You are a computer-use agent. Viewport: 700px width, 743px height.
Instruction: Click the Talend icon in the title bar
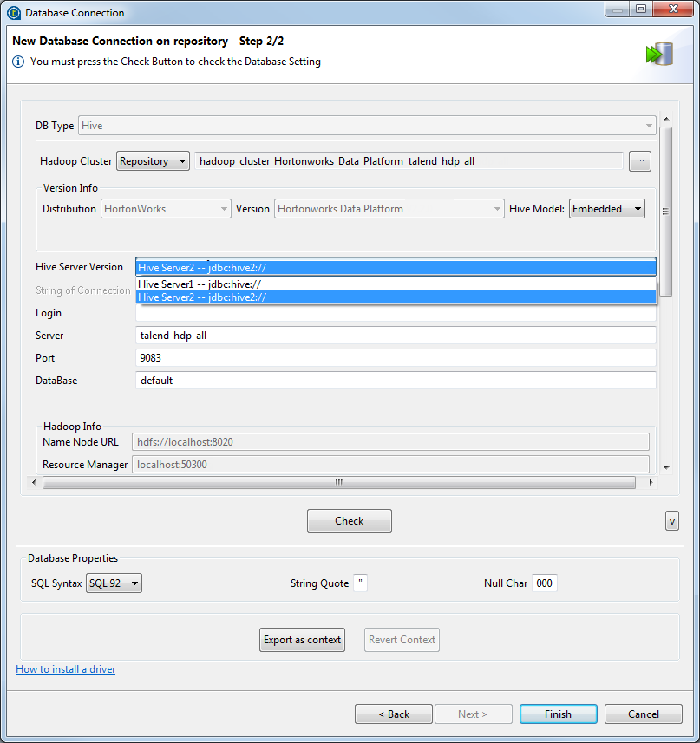click(x=14, y=13)
